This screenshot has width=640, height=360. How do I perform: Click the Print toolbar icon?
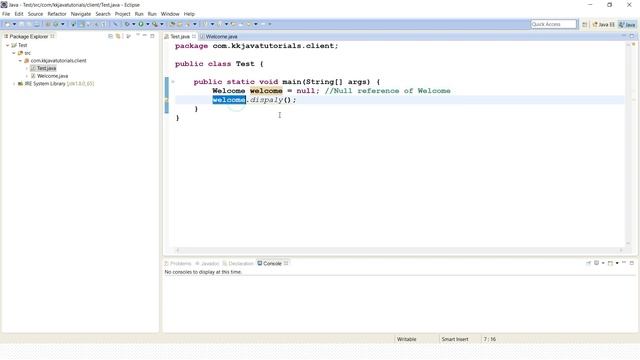(37, 24)
